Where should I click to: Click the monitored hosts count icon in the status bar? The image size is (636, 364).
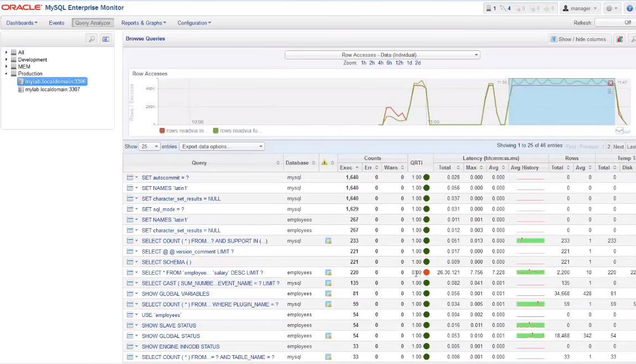pos(490,8)
